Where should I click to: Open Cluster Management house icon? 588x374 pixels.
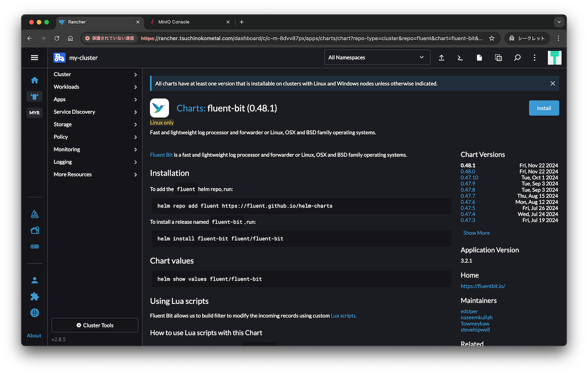click(35, 231)
